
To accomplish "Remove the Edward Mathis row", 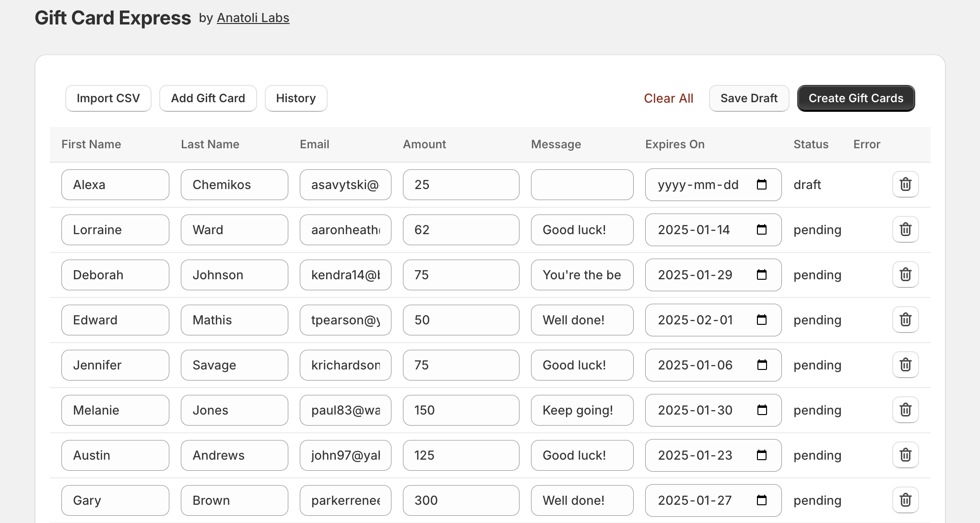I will click(906, 320).
